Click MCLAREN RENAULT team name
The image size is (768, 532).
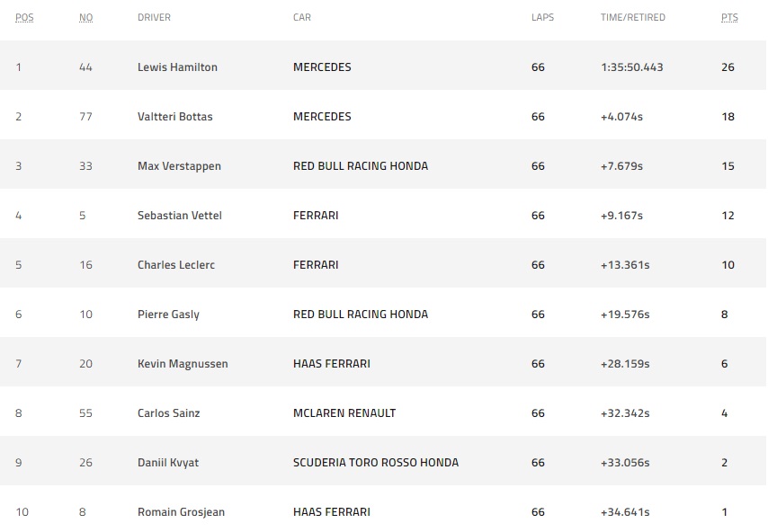click(x=344, y=413)
